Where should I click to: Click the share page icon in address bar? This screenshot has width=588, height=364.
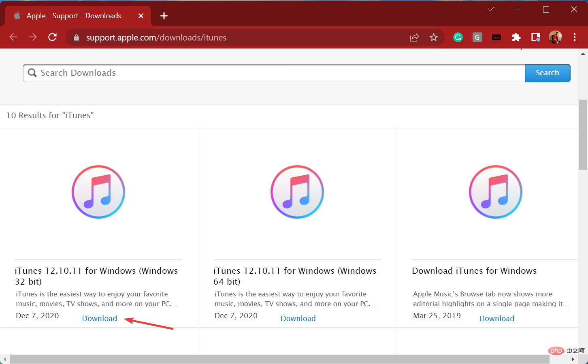click(414, 38)
